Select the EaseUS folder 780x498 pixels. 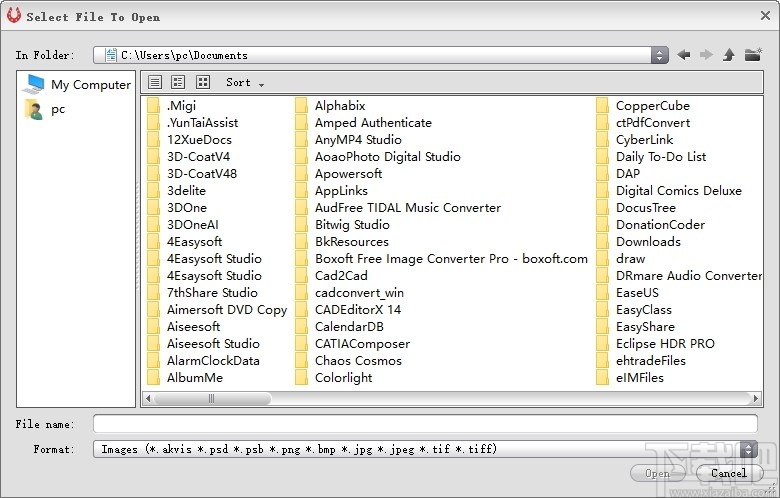coord(628,293)
